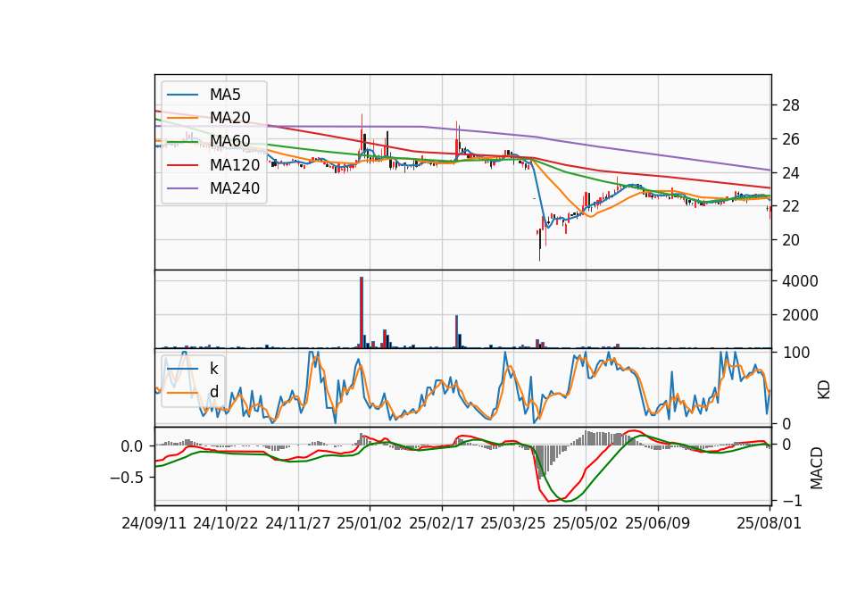857x616 pixels.
Task: Click the date label 24/09/11
Action: (154, 524)
